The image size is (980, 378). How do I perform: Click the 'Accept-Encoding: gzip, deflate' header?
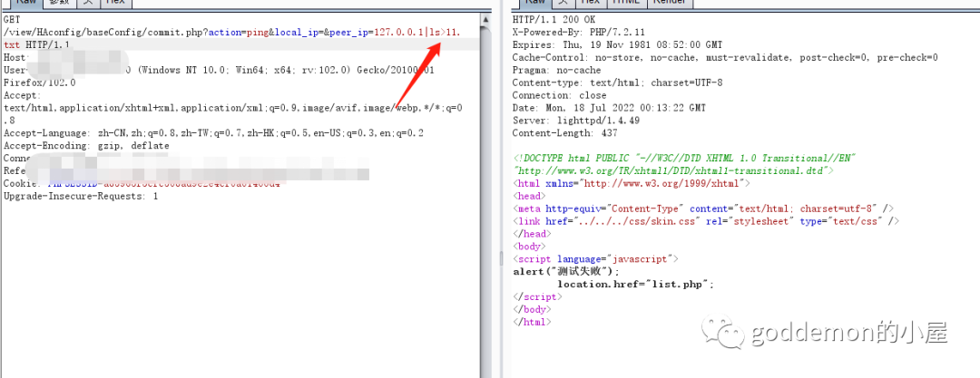(x=86, y=146)
